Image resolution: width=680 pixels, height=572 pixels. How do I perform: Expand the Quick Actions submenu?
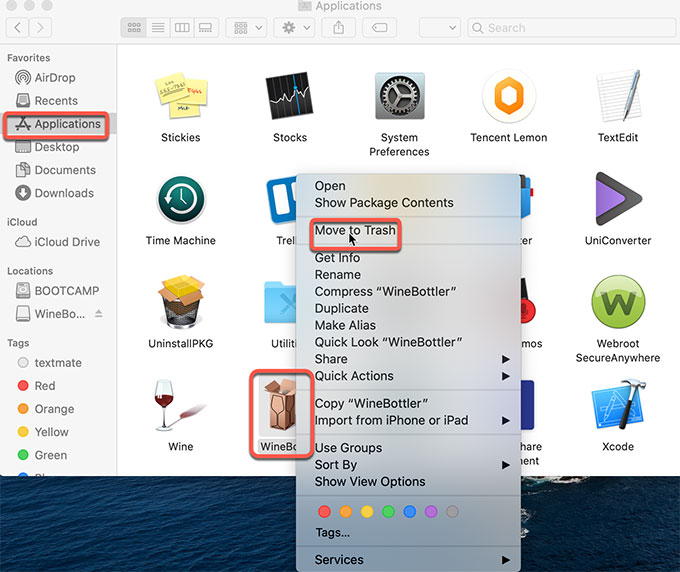coord(409,376)
